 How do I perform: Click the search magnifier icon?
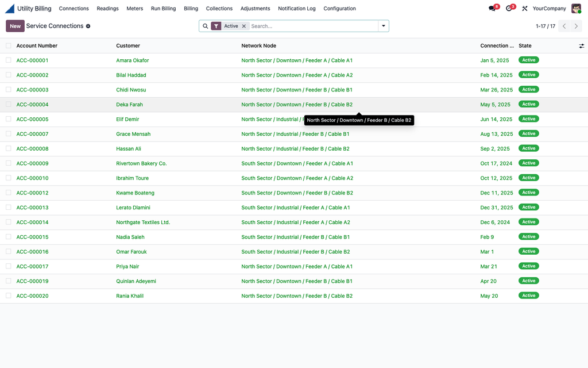coord(205,26)
